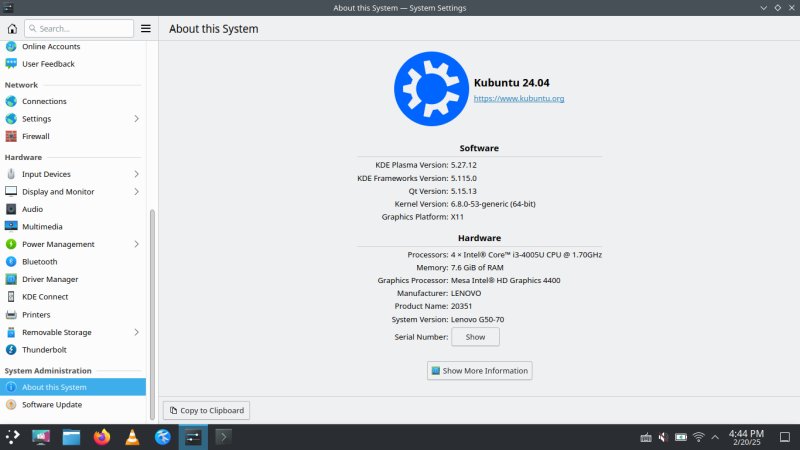Expand the Removable Storage chevron

point(136,332)
